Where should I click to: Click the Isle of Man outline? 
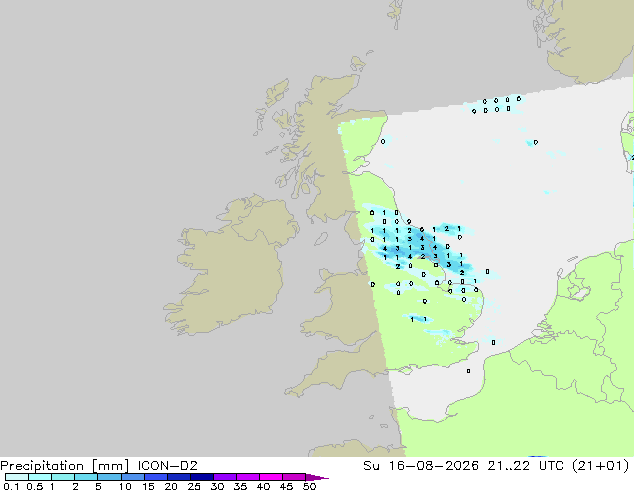click(321, 239)
